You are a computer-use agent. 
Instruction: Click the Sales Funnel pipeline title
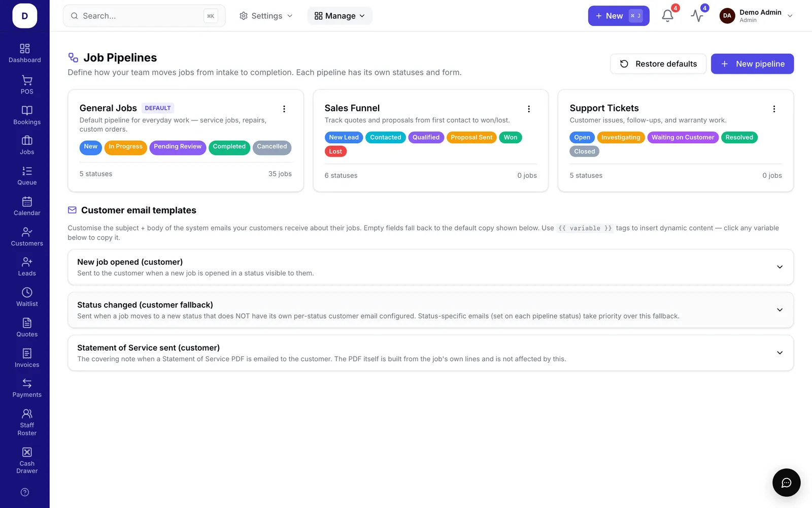tap(352, 108)
